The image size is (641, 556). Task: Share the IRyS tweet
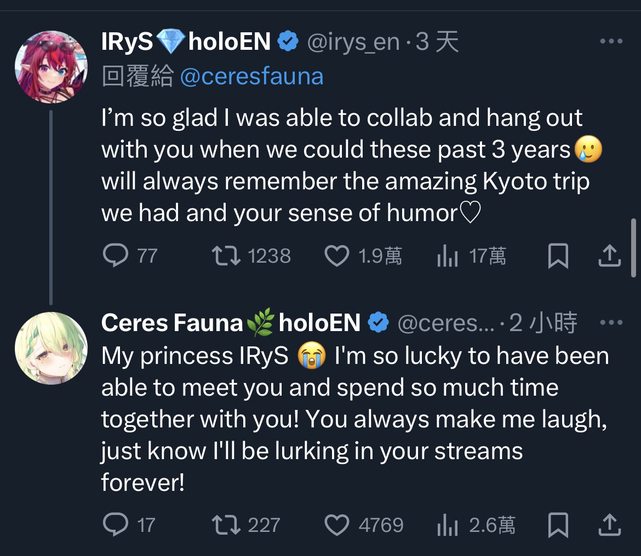(609, 256)
